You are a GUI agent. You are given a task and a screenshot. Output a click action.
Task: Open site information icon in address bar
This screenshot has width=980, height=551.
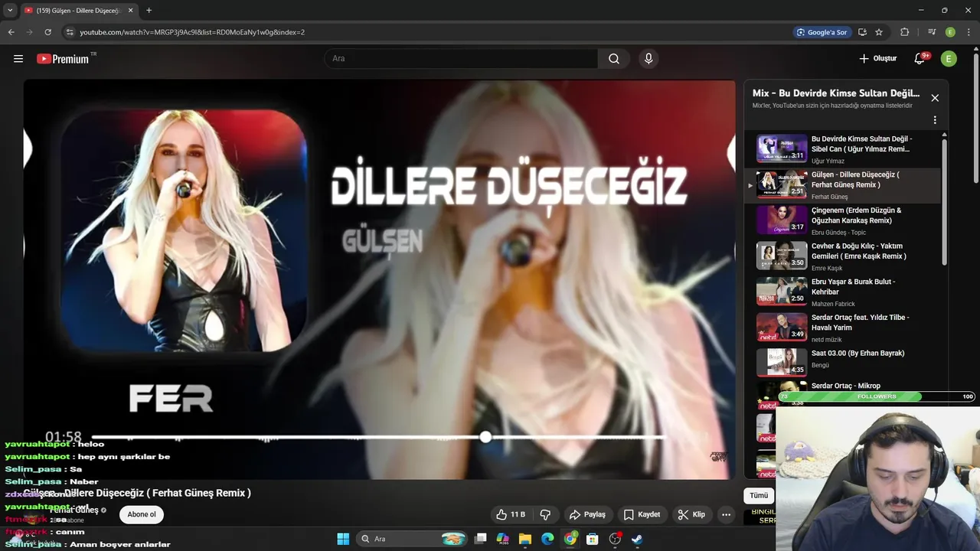pos(70,32)
